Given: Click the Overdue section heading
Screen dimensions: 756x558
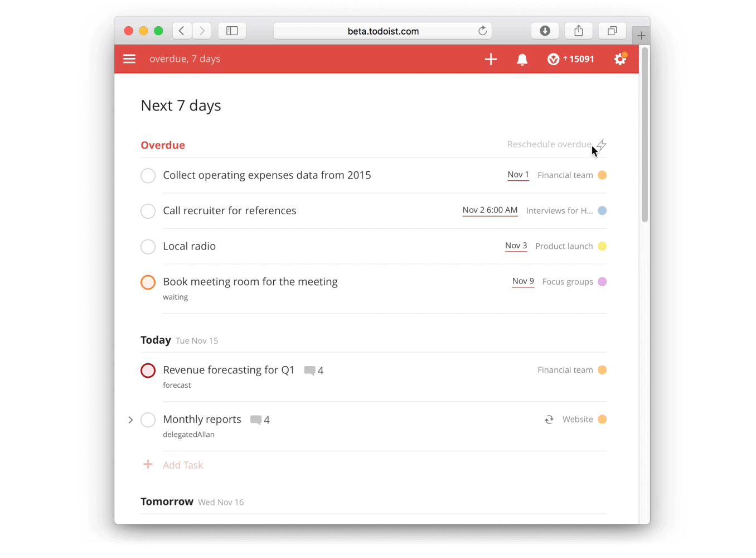Looking at the screenshot, I should coord(163,145).
